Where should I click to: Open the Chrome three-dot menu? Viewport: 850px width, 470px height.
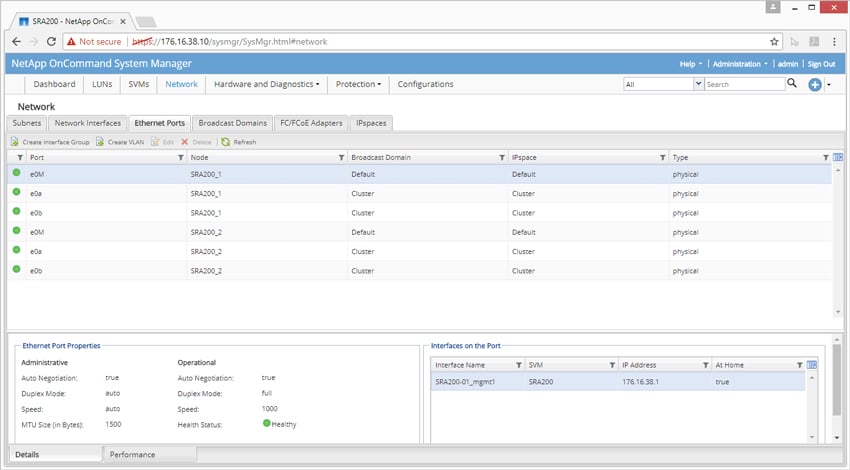[834, 42]
